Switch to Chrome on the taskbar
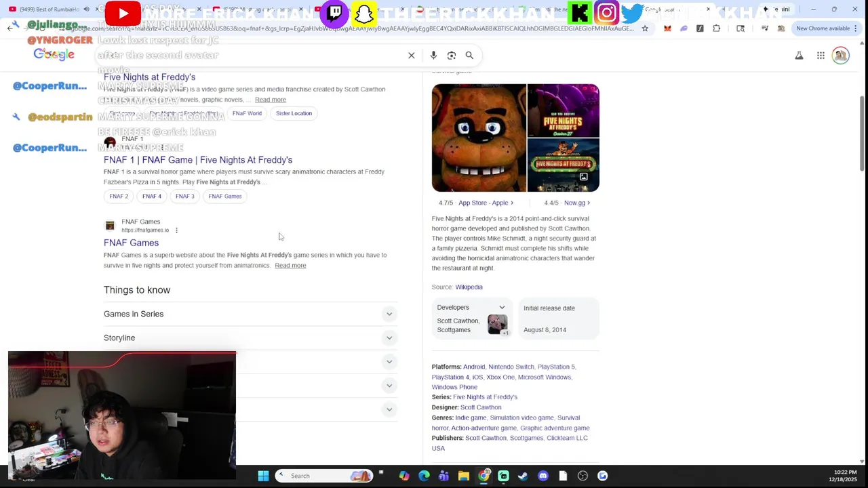The image size is (868, 488). 484,476
